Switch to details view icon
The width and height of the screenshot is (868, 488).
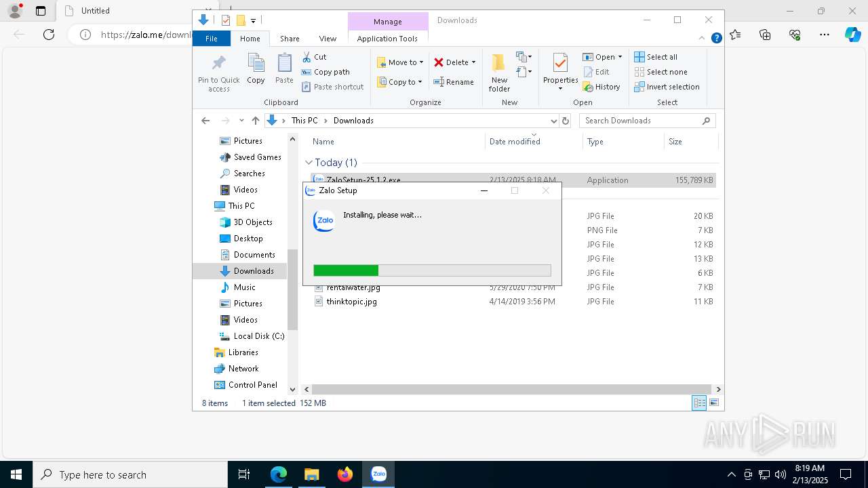click(699, 403)
